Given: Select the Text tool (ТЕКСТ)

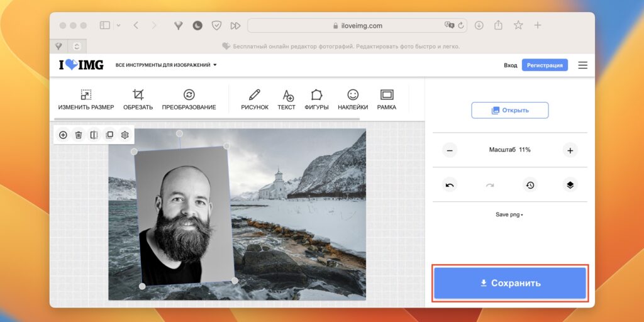Looking at the screenshot, I should click(287, 100).
